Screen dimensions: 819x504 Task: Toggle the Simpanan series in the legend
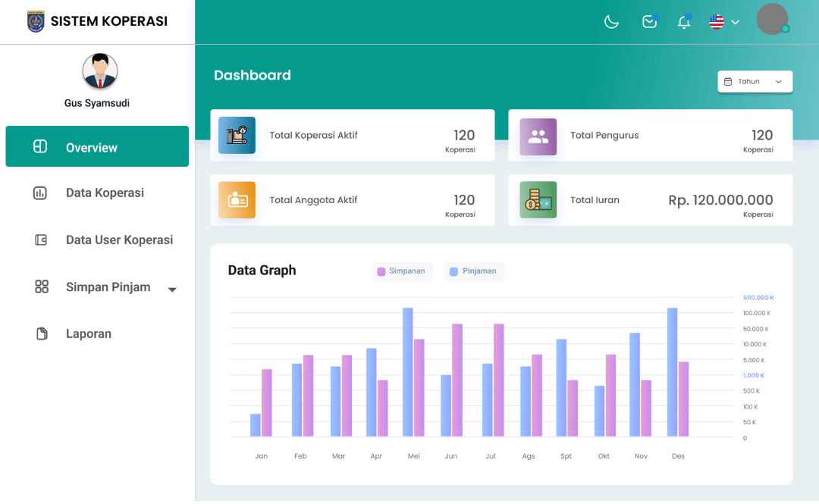(402, 271)
